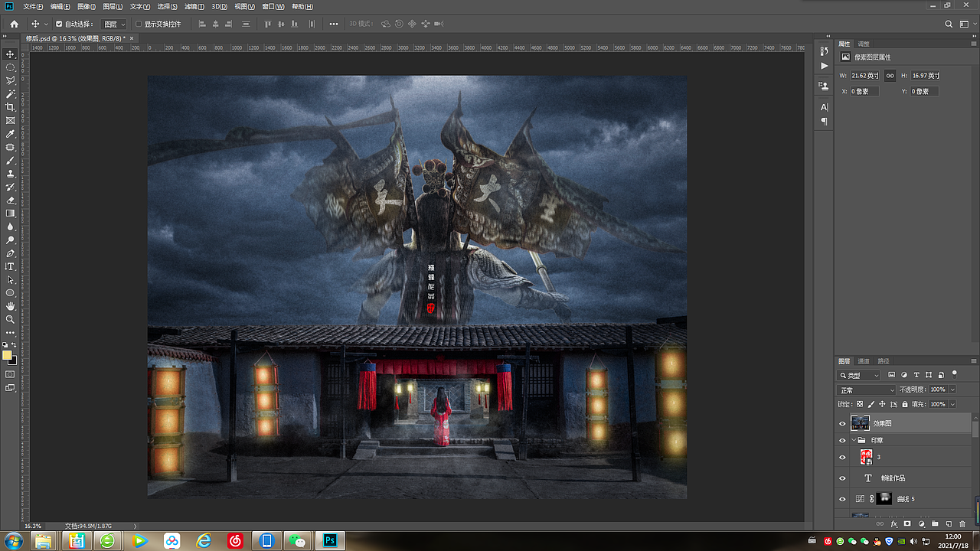Open the search icon at top right
This screenshot has height=551, width=980.
(949, 24)
